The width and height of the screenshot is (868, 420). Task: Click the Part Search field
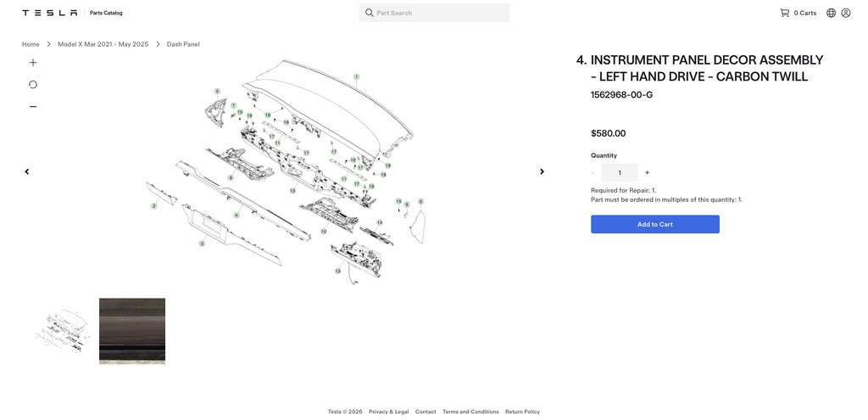[x=434, y=13]
